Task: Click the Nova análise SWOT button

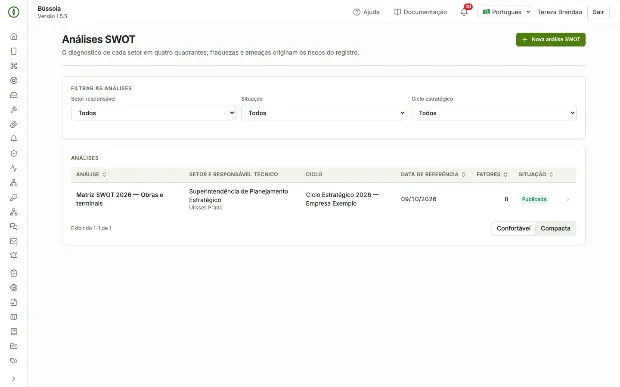Action: point(550,40)
